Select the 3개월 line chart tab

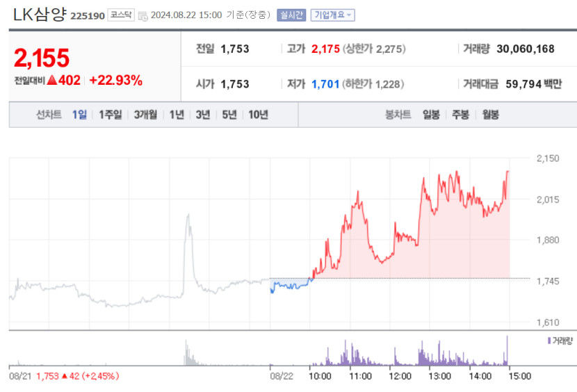tap(145, 115)
